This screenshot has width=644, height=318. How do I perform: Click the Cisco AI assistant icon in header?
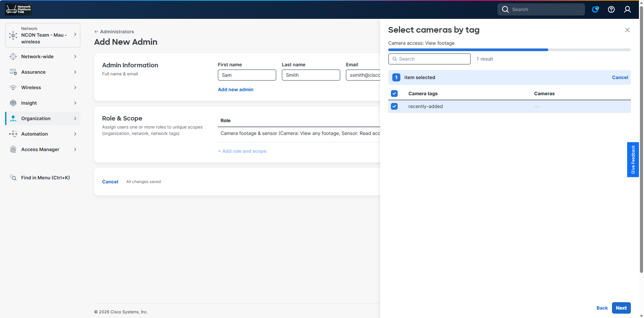595,9
